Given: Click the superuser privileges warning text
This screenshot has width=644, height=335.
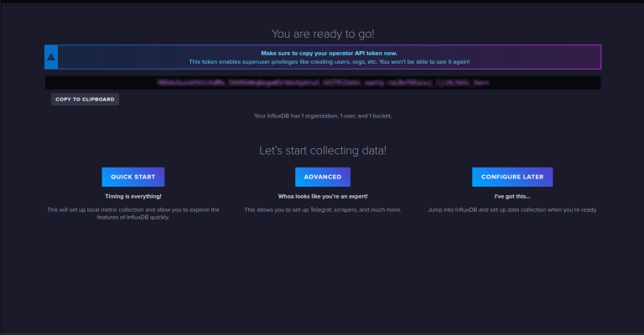Looking at the screenshot, I should coord(329,62).
